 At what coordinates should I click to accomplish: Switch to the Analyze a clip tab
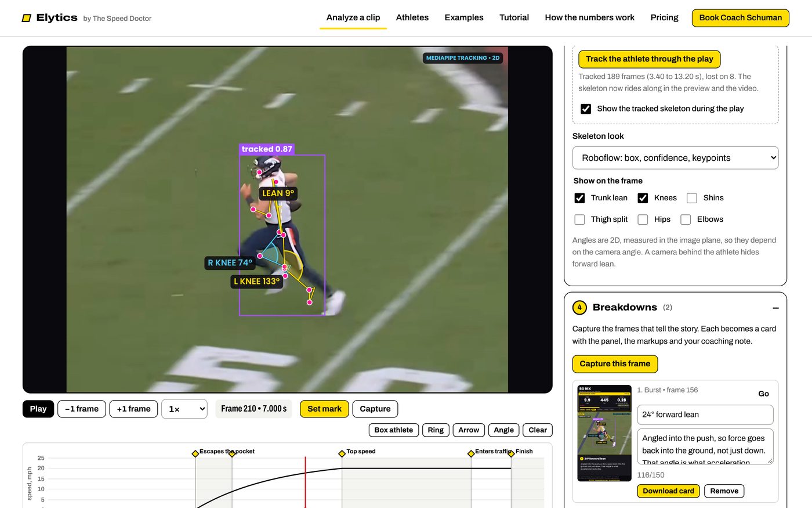pos(353,17)
